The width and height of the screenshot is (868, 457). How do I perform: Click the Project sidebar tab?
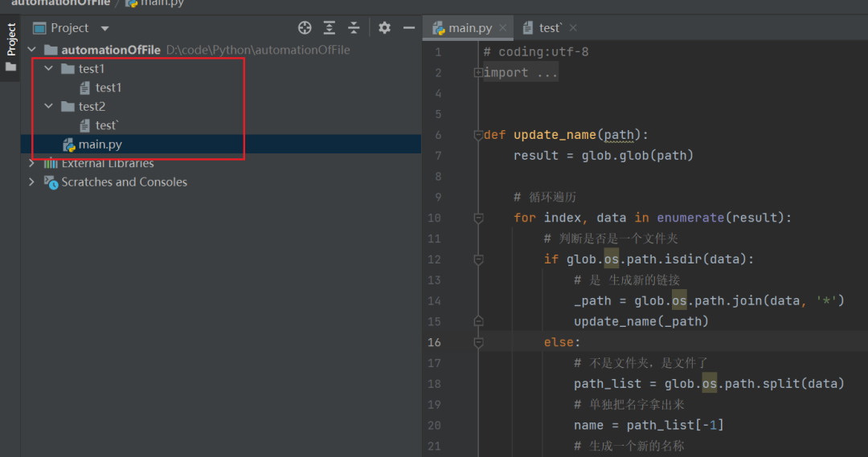click(10, 39)
